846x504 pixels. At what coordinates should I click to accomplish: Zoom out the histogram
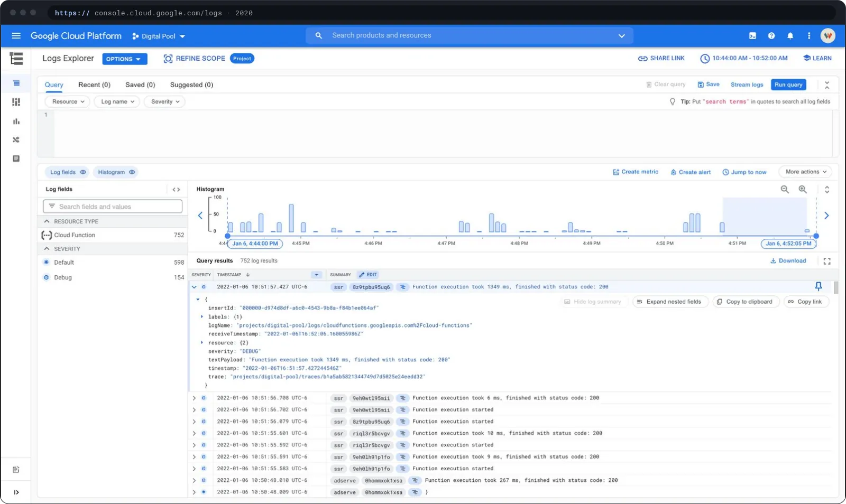click(x=785, y=189)
